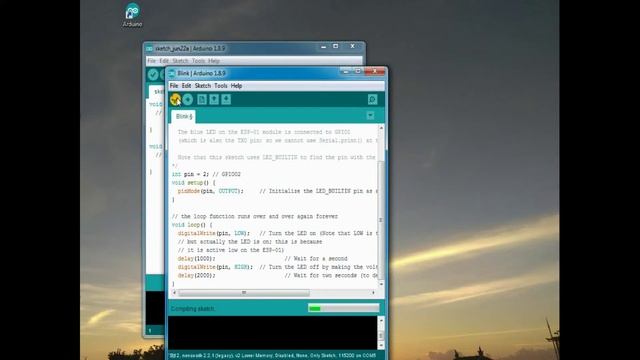This screenshot has width=640, height=360.
Task: Click "it is active low" comment line
Action: (x=231, y=250)
